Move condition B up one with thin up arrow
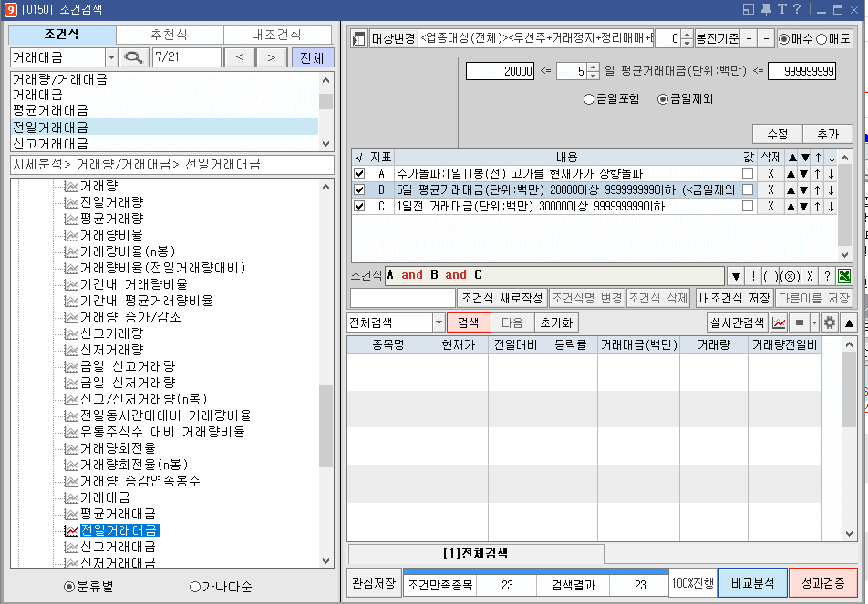This screenshot has height=604, width=868. coord(818,190)
